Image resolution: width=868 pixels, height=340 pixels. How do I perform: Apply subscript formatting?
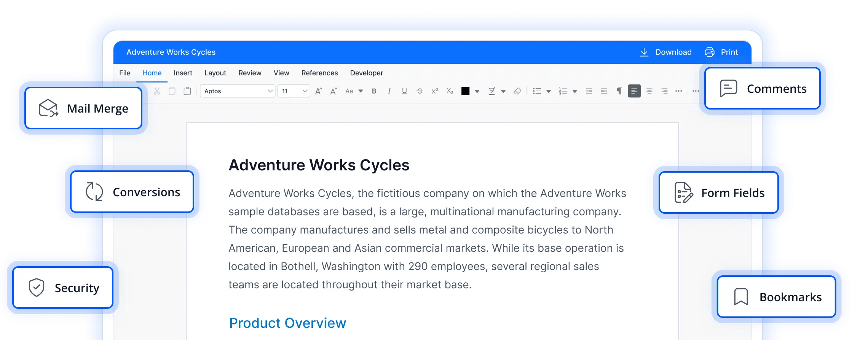[450, 91]
